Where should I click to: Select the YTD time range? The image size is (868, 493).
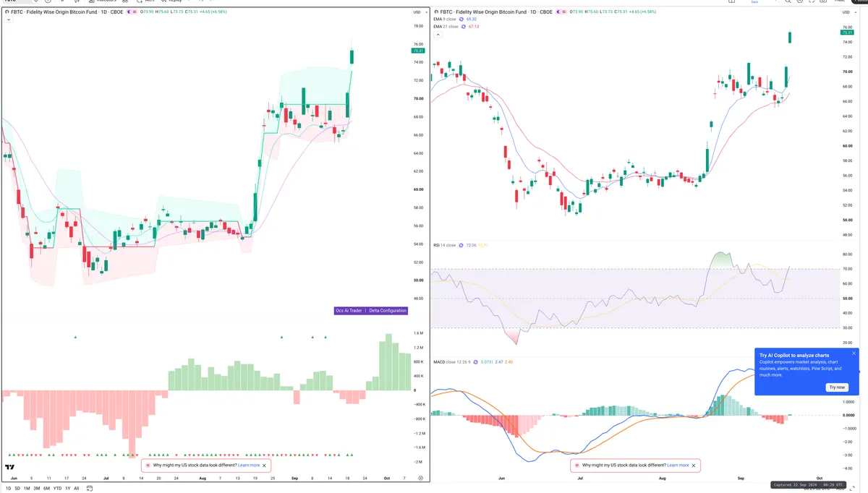(x=57, y=489)
